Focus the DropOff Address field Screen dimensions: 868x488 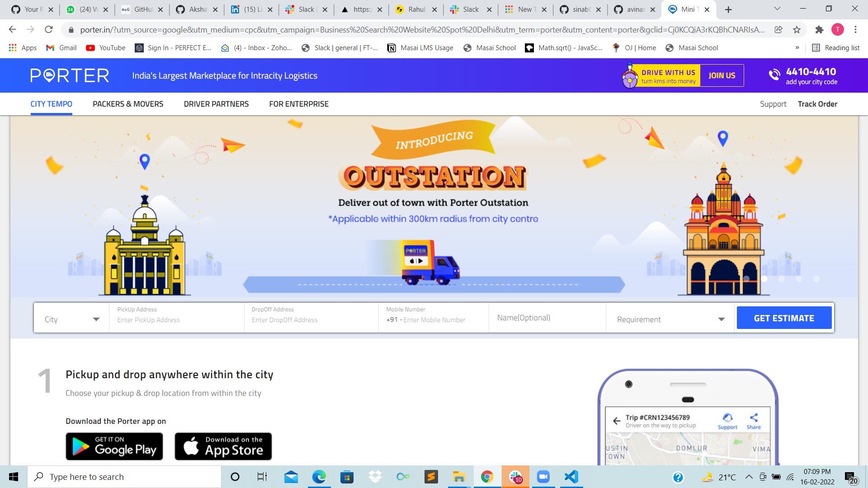click(311, 318)
